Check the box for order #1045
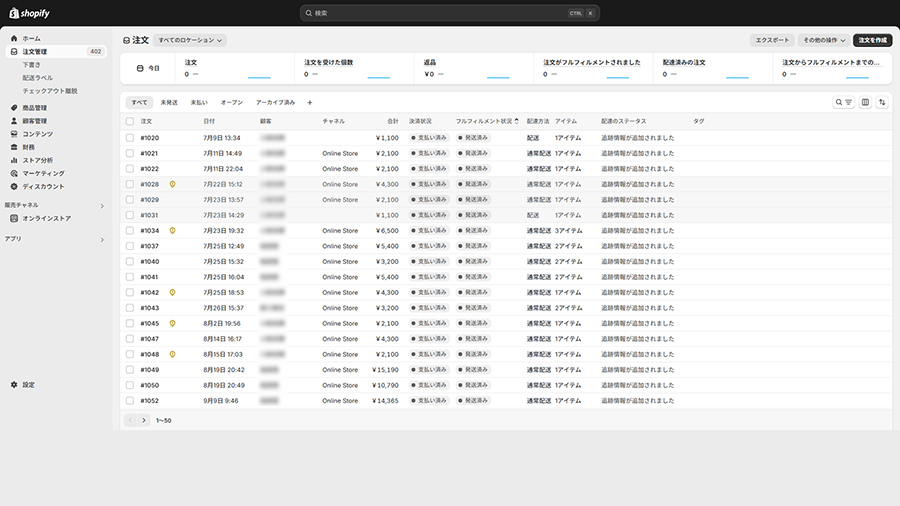Viewport: 900px width, 506px height. 130,324
